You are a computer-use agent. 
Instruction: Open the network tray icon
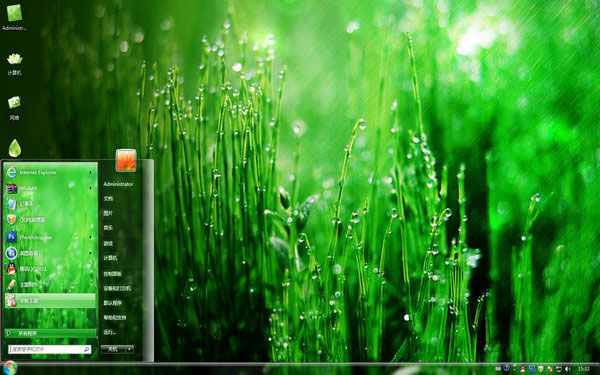(x=559, y=369)
